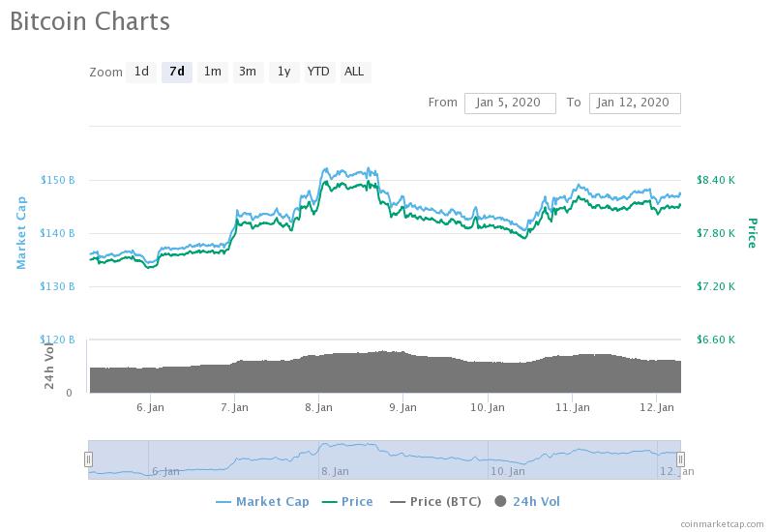Open the coinmarketcap.com credit link
This screenshot has height=532, width=774.
(x=722, y=524)
